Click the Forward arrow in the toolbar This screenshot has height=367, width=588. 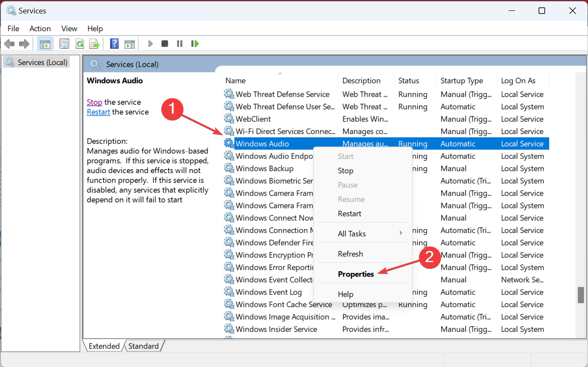click(24, 44)
